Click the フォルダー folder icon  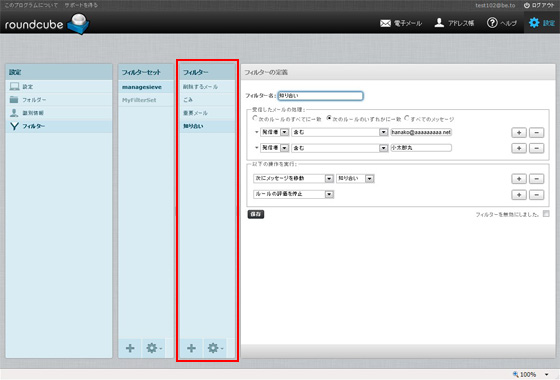point(14,100)
